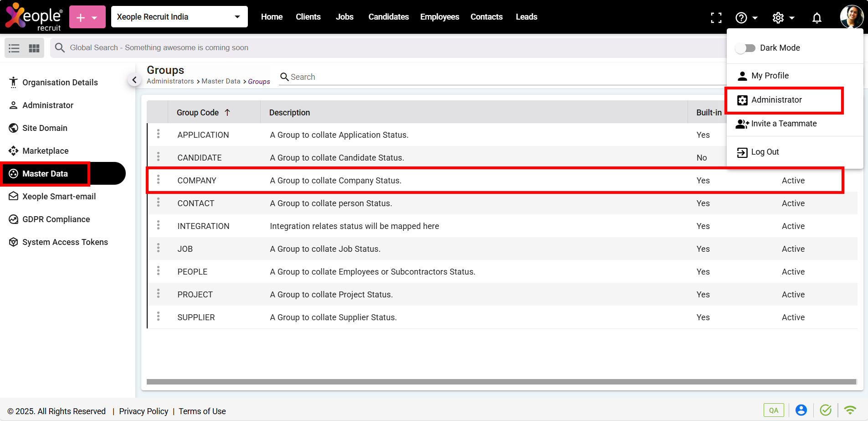Switch to grid view icon
The image size is (868, 421).
34,48
